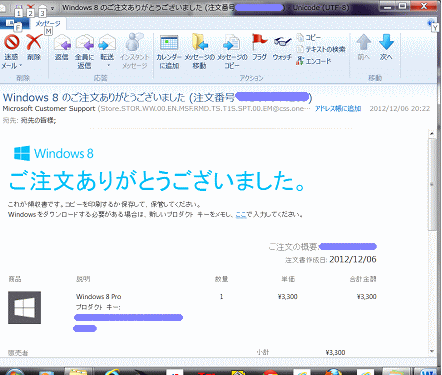Click メッセージのコピー icon
The image size is (442, 375).
tap(232, 43)
